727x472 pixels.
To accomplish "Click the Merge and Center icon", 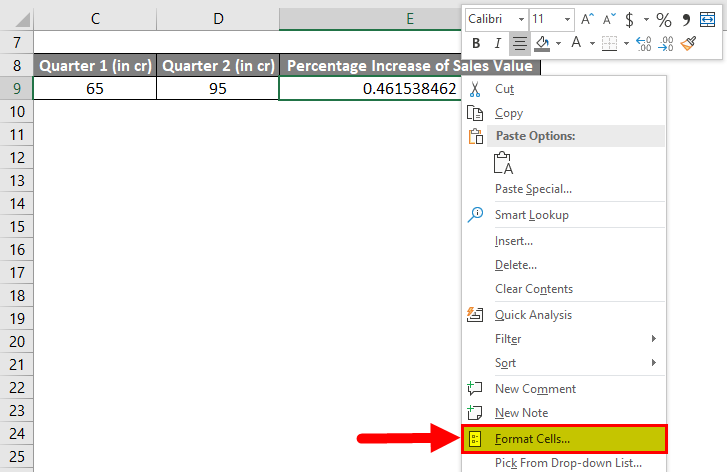I will [708, 19].
